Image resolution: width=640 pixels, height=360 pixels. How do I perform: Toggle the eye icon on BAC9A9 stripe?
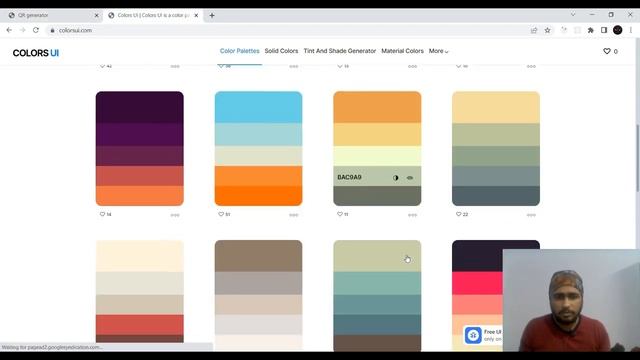click(410, 178)
